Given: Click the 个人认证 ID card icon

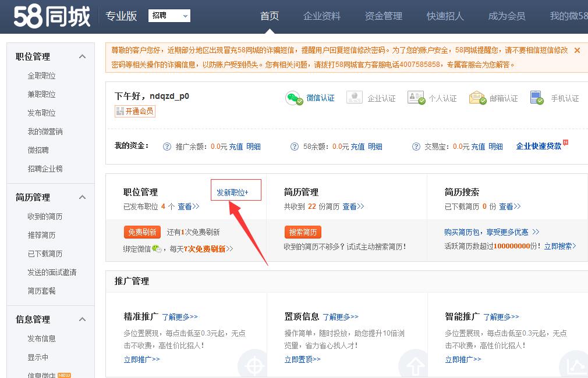Looking at the screenshot, I should click(416, 98).
